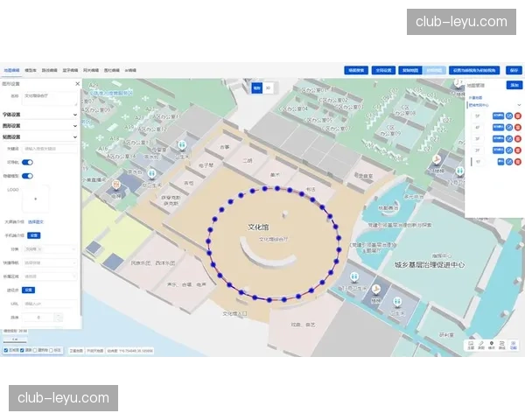Image resolution: width=525 pixels, height=420 pixels.
Task: Click the 全局设置 button
Action: click(x=383, y=70)
